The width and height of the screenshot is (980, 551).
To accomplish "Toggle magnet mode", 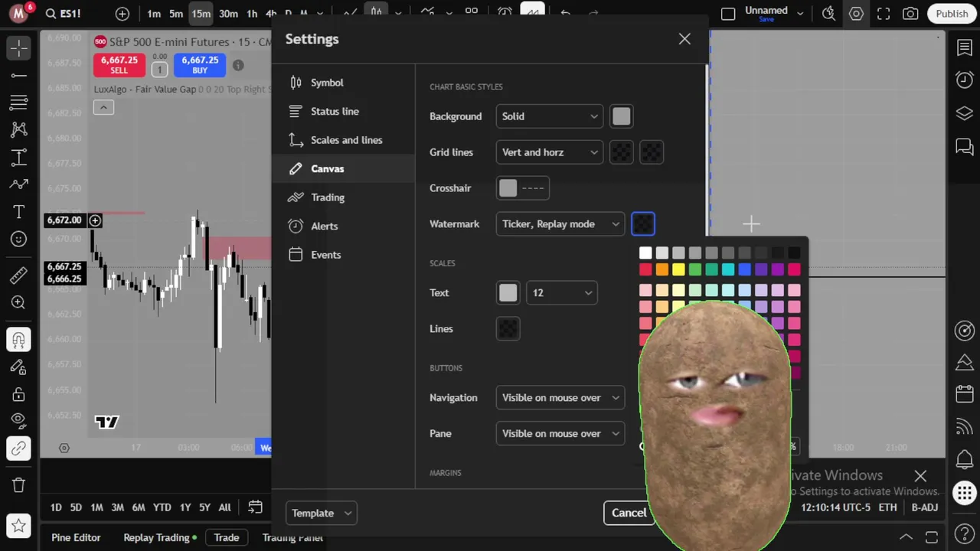I will coord(18,339).
